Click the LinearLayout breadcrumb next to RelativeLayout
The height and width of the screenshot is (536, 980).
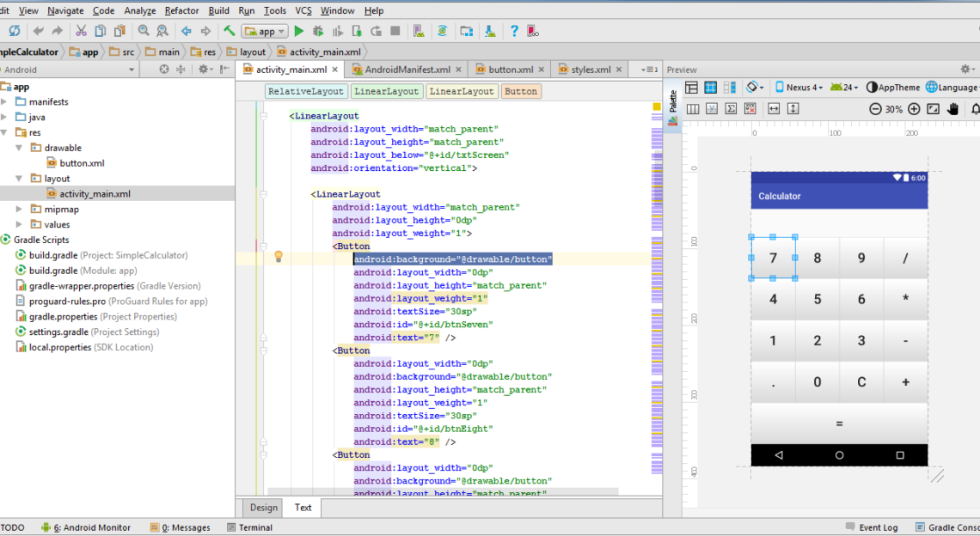386,91
